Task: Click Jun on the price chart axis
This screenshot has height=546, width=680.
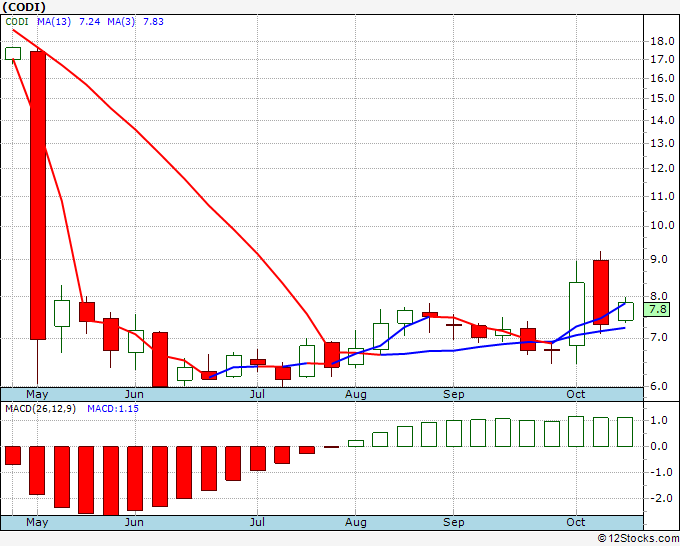Action: point(134,394)
